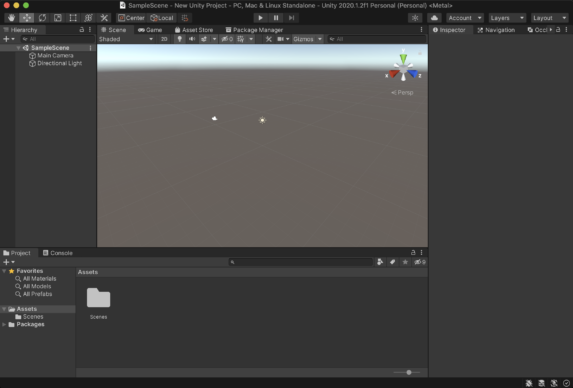Screen dimensions: 573x388
Task: Click the Collab sun icon
Action: click(415, 18)
